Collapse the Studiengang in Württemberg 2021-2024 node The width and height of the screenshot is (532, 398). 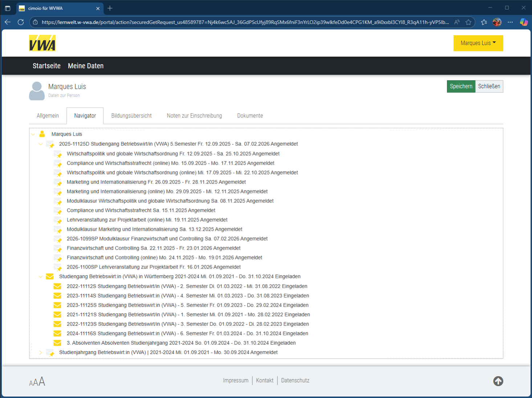pos(41,276)
